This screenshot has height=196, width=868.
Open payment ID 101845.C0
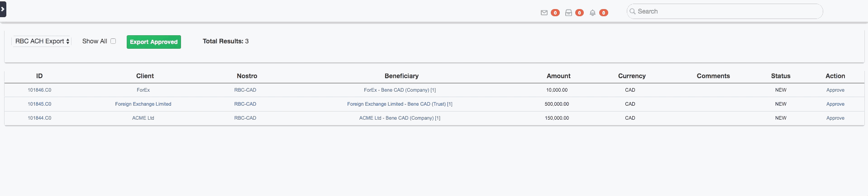point(39,104)
